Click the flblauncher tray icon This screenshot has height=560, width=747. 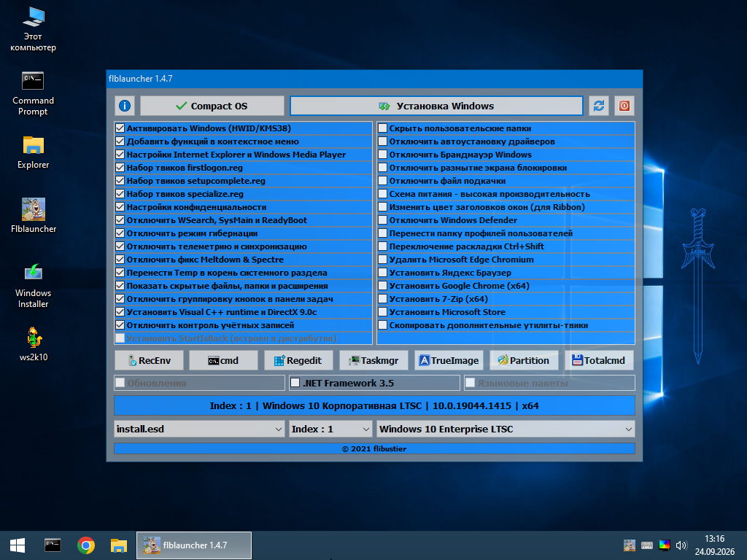[630, 545]
